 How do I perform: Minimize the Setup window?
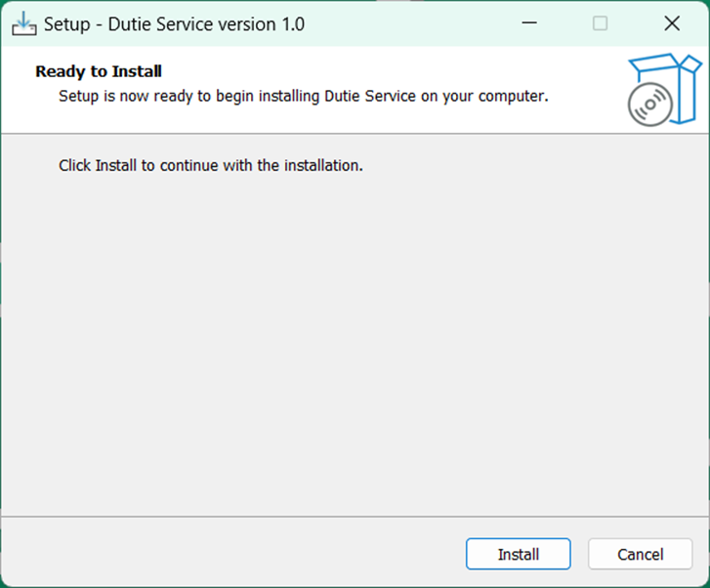point(528,23)
